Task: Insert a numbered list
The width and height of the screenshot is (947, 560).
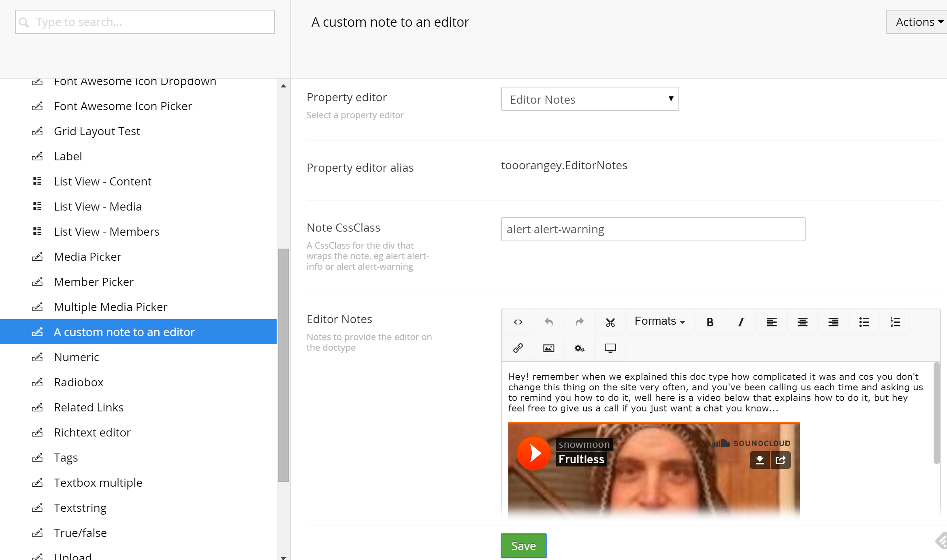Action: (x=895, y=322)
